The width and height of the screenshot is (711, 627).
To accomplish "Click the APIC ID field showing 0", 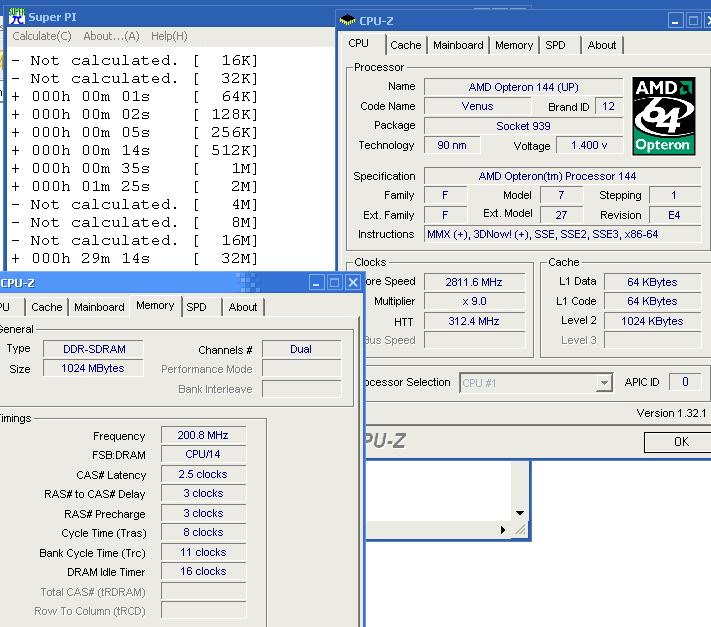I will point(685,382).
